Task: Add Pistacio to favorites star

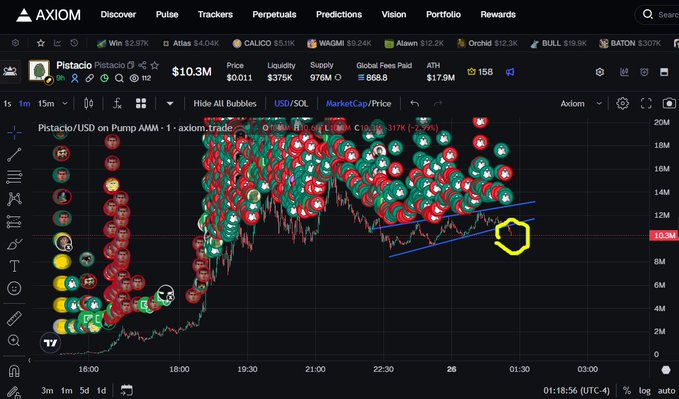Action: click(x=155, y=65)
